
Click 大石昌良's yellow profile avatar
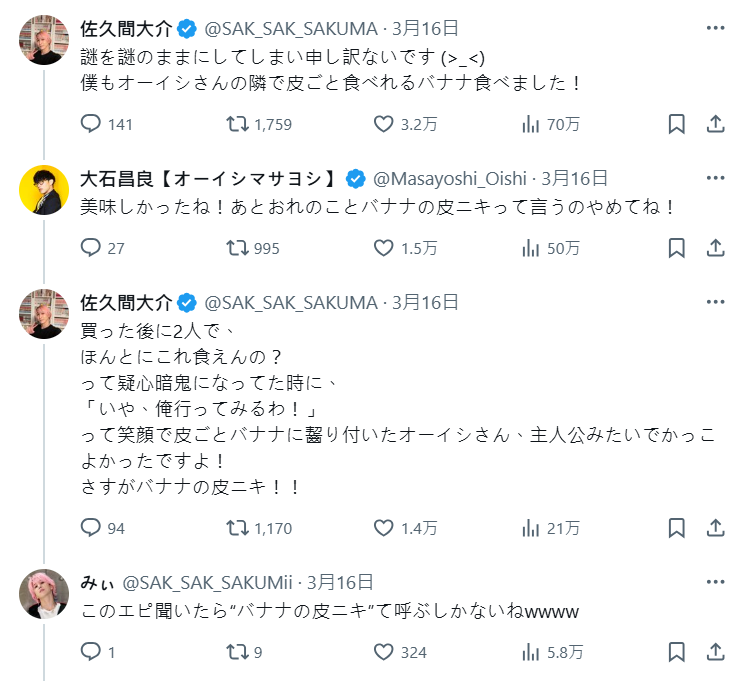[x=44, y=189]
